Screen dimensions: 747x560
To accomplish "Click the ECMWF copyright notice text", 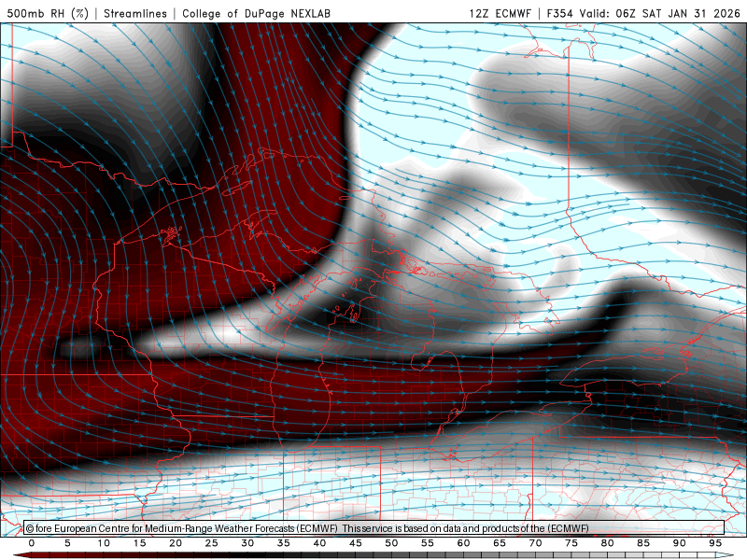I will pyautogui.click(x=307, y=528).
